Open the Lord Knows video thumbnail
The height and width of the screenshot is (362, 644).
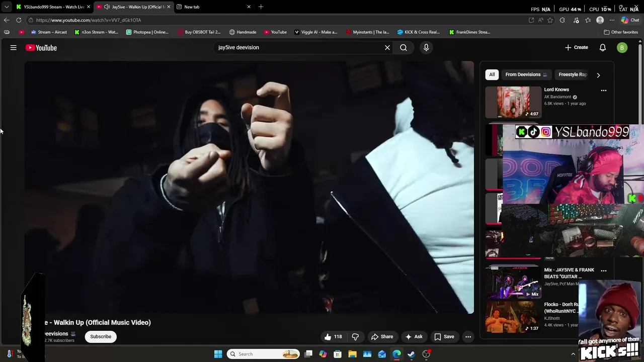click(513, 102)
